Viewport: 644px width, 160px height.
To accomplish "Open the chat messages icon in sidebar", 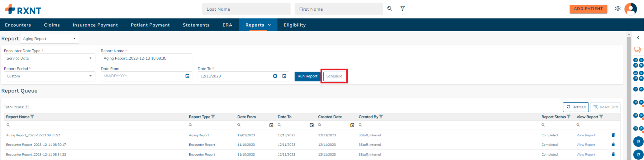I will tap(637, 49).
